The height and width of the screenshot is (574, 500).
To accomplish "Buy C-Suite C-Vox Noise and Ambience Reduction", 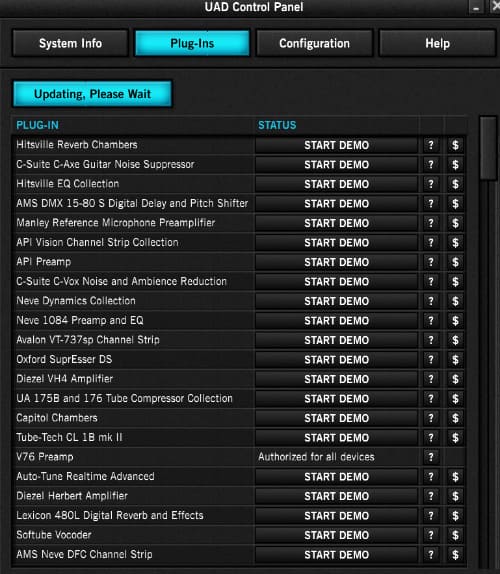I will (455, 282).
